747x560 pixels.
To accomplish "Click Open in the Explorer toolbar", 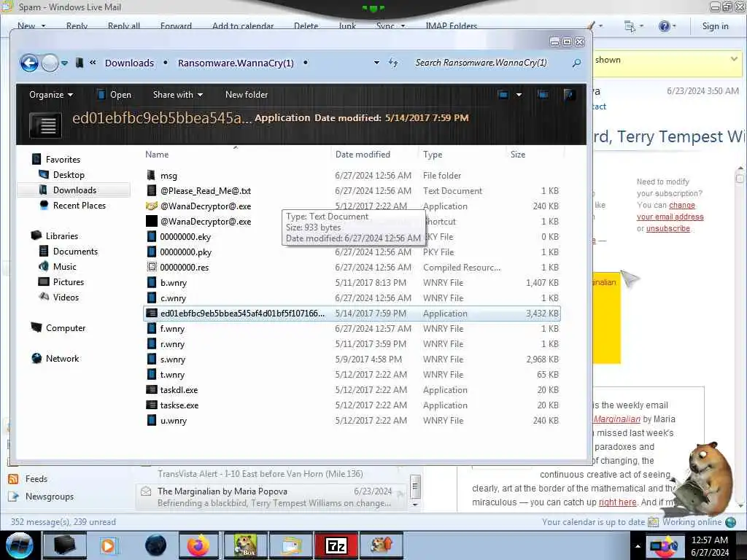I will point(115,95).
